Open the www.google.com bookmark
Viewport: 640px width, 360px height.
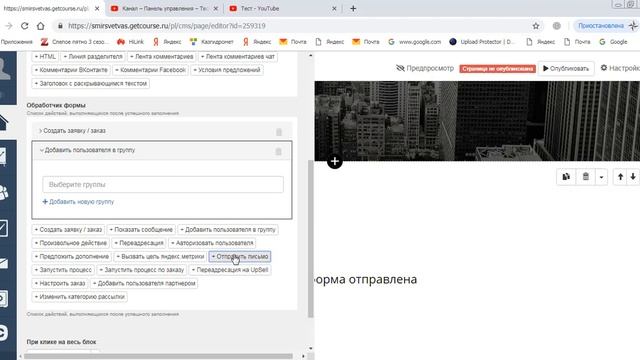click(415, 42)
